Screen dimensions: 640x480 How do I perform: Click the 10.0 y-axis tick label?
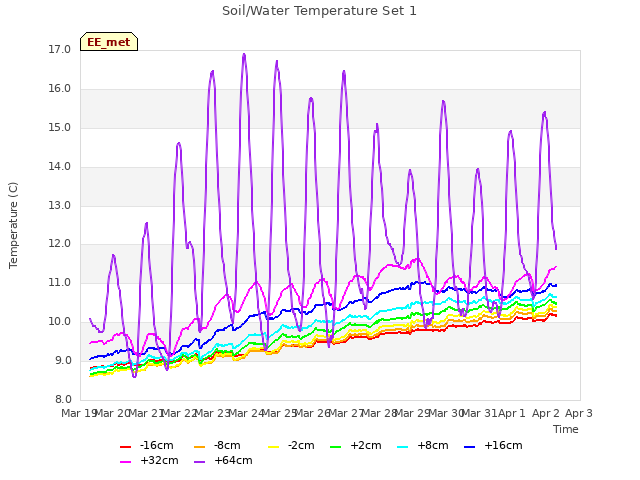pos(60,322)
